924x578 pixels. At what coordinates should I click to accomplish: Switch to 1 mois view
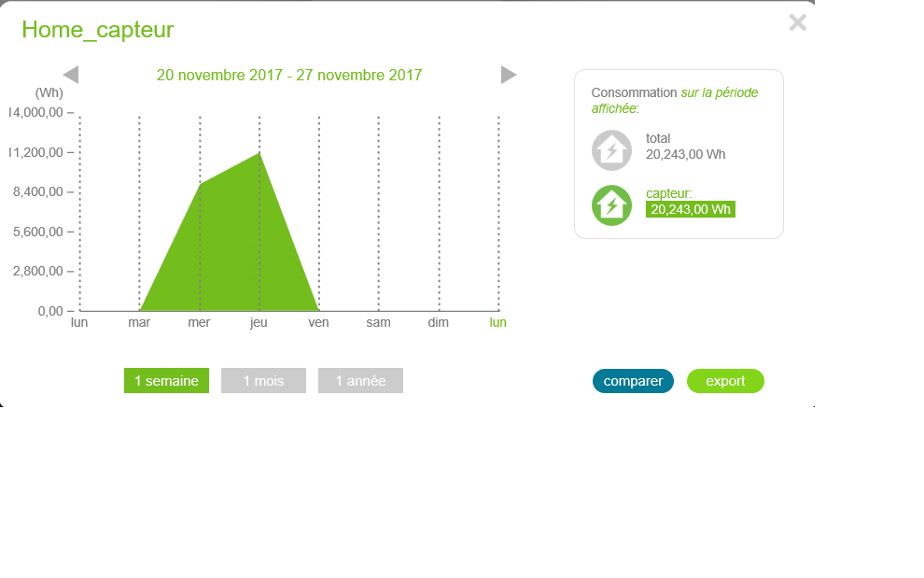[263, 380]
